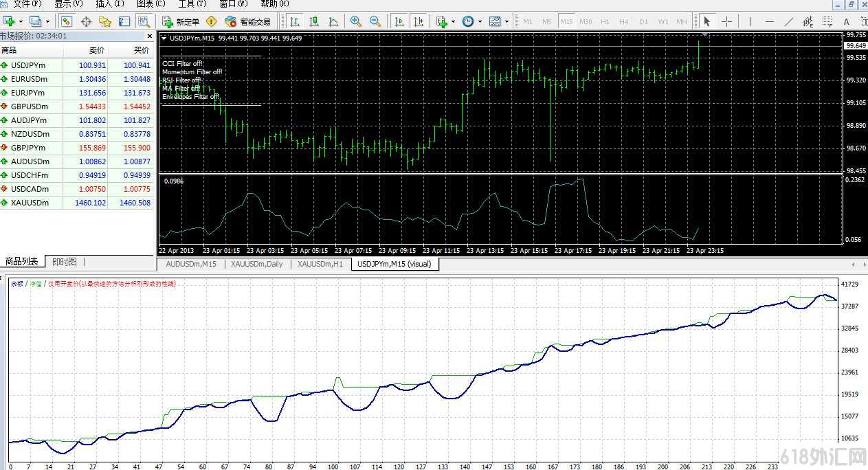Select the M5 timeframe button
Viewport: 868px width, 470px height.
tap(547, 21)
